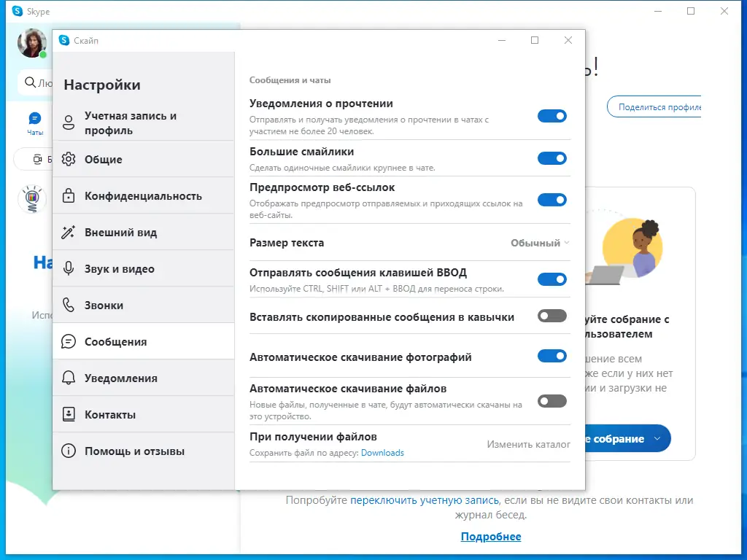
Task: Click the Подробнее link
Action: [491, 536]
